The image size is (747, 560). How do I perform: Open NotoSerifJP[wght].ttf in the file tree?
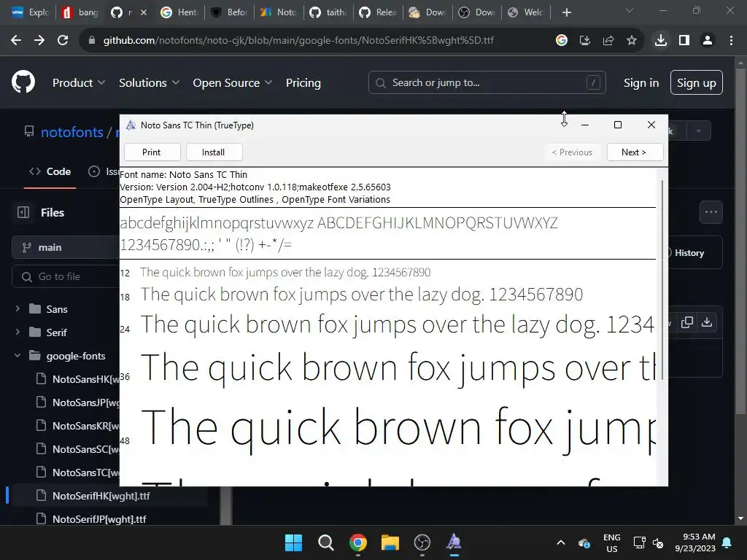pyautogui.click(x=99, y=519)
